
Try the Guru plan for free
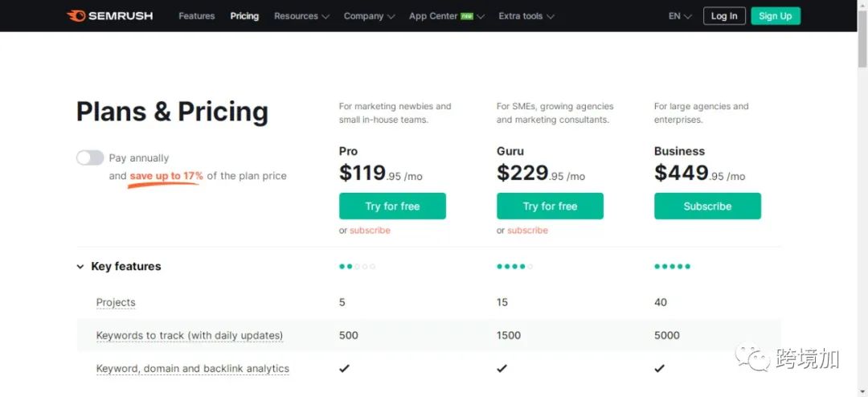[550, 206]
